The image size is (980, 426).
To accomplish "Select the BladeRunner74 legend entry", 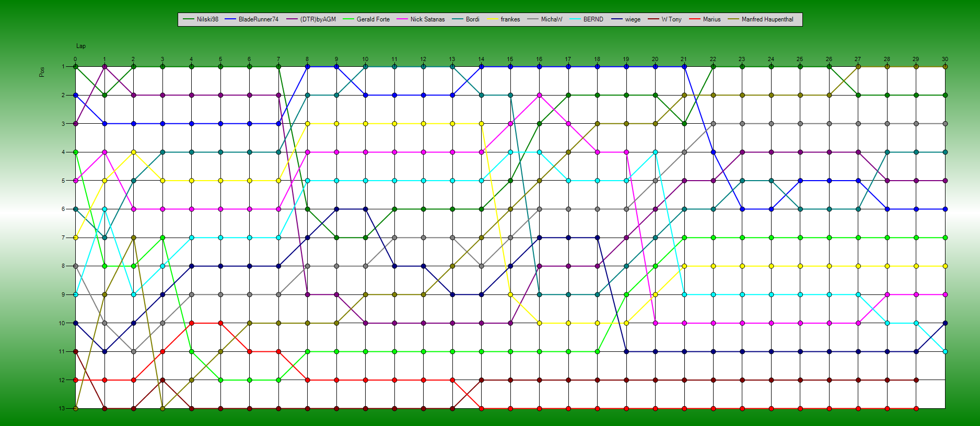I will [252, 19].
